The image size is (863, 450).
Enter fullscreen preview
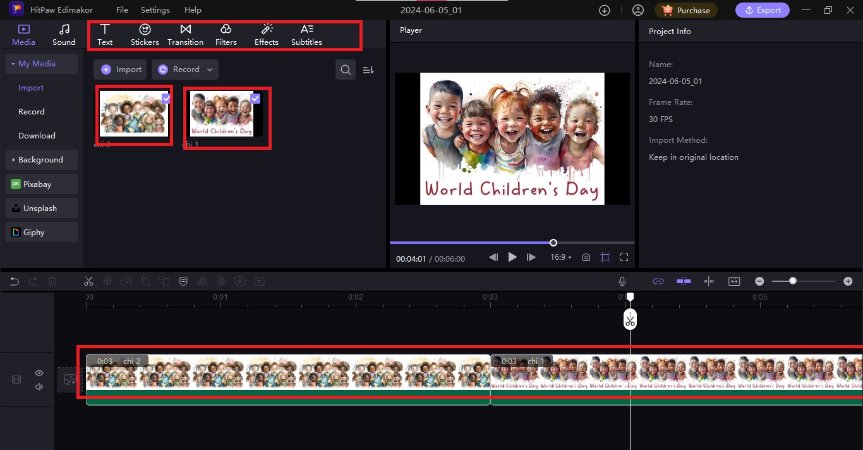[624, 257]
